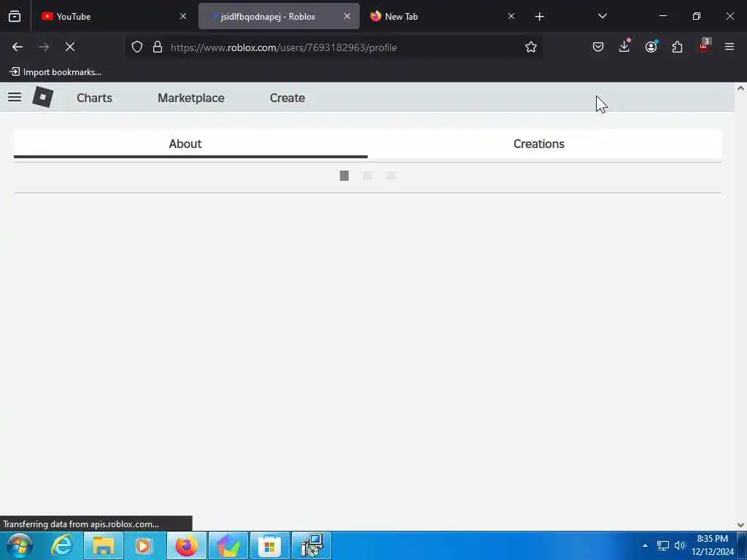
Task: Open a new browser tab with plus button
Action: tap(539, 17)
